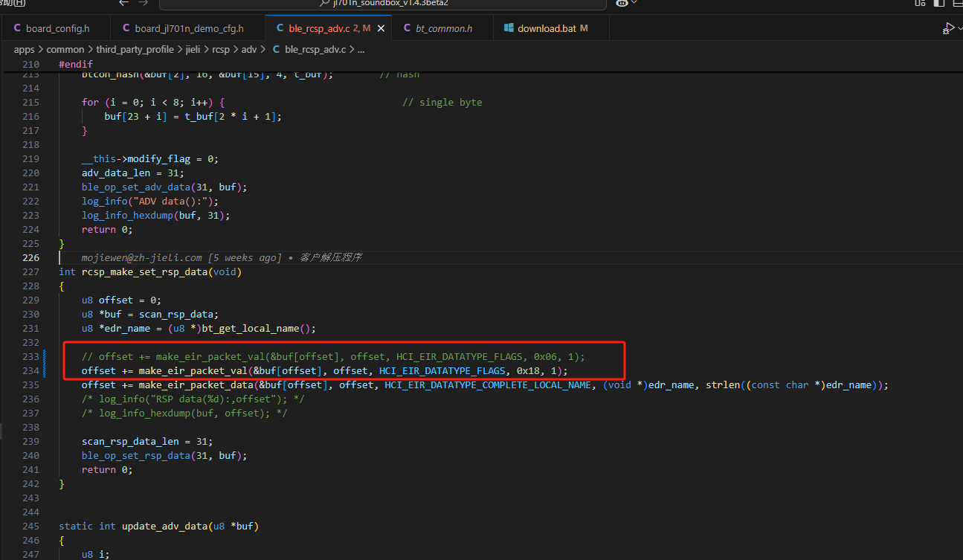Open the git change marker beside line 234

[x=45, y=370]
